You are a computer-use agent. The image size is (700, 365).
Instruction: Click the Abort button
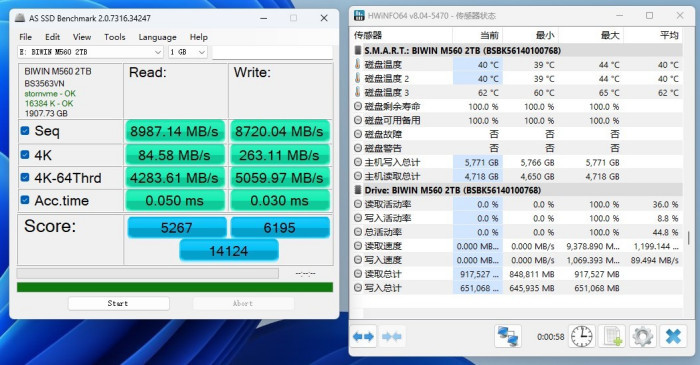pyautogui.click(x=243, y=303)
